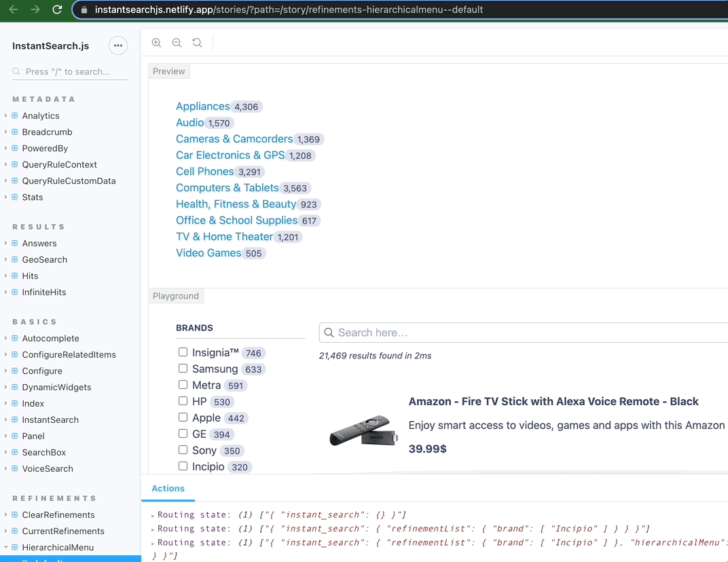
Task: Expand the QueryRuleCustomData tree item
Action: (x=5, y=181)
